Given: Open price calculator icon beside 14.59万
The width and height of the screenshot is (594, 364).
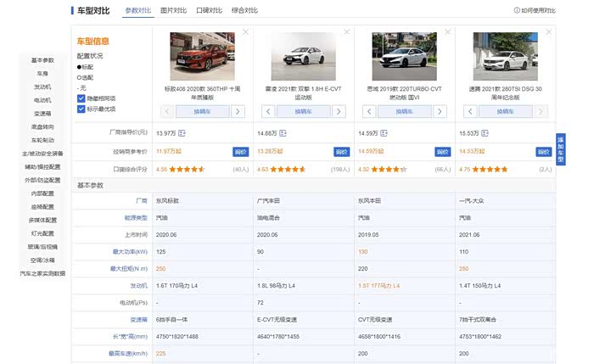Looking at the screenshot, I should (384, 133).
